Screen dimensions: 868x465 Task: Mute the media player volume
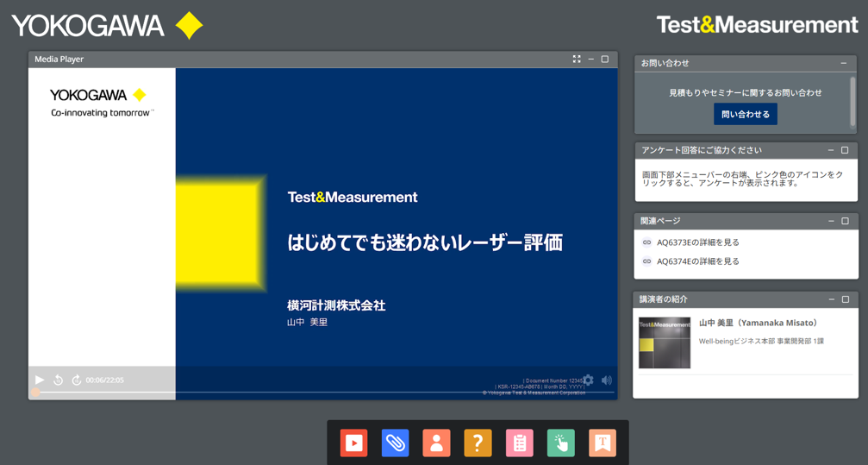coord(607,380)
